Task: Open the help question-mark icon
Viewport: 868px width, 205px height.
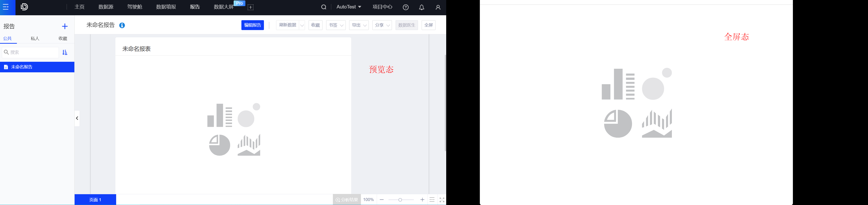Action: coord(406,8)
